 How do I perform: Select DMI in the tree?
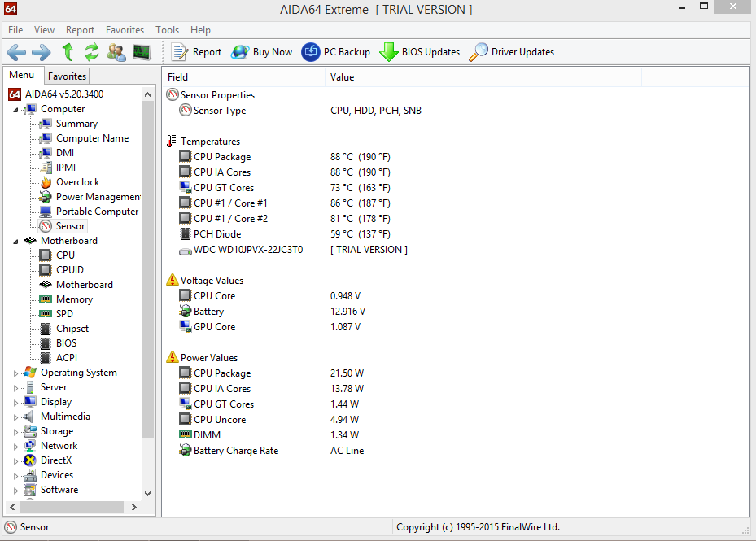tap(65, 153)
